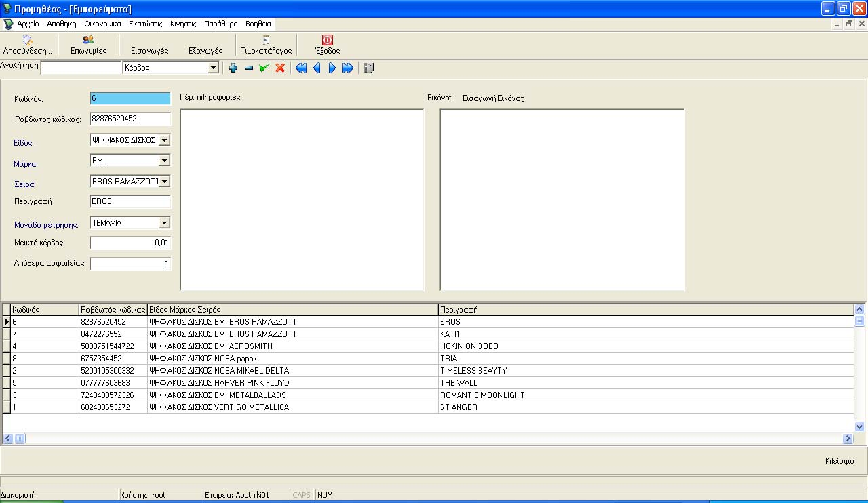Click barcode cell 5099751544722

coord(113,346)
